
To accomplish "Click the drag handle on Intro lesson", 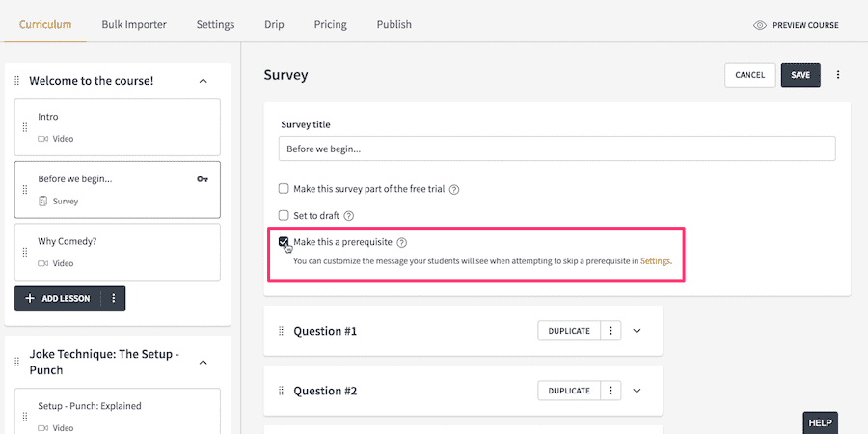I will pyautogui.click(x=24, y=127).
